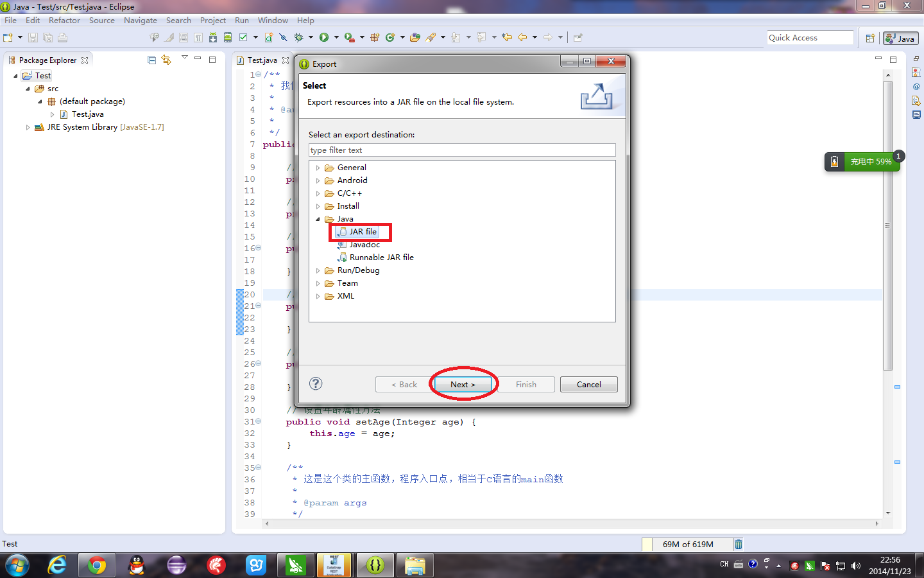Click the Run External Tools icon
The height and width of the screenshot is (578, 924).
(349, 37)
